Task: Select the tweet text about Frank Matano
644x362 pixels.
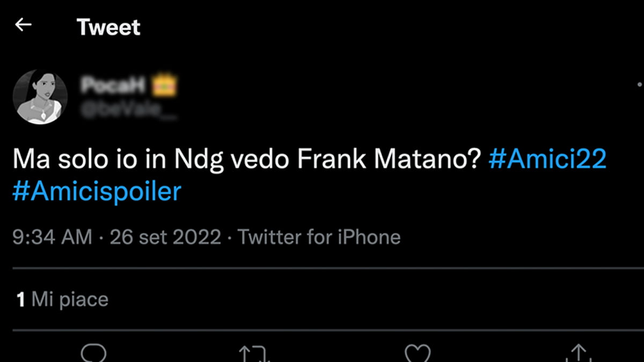Action: (247, 160)
